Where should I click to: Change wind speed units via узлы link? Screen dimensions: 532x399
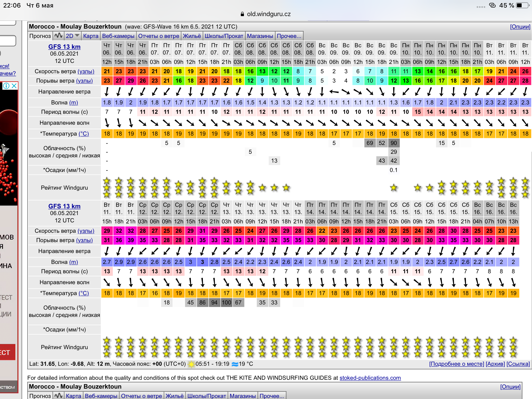click(x=86, y=71)
